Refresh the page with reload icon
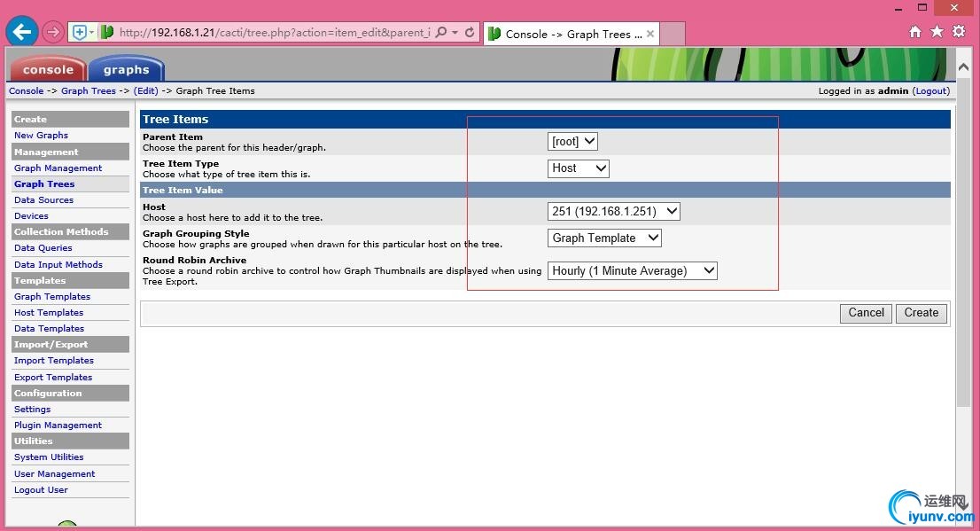Viewport: 980px width, 531px height. tap(470, 32)
